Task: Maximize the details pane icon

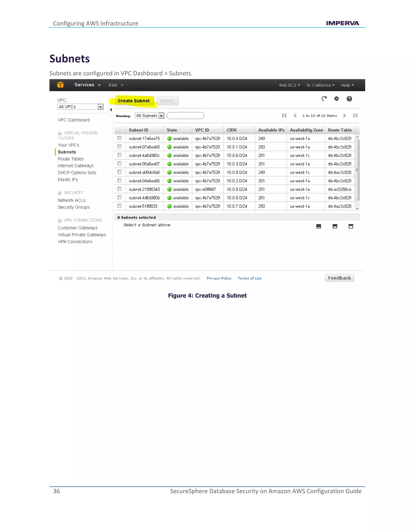Action: click(x=351, y=226)
